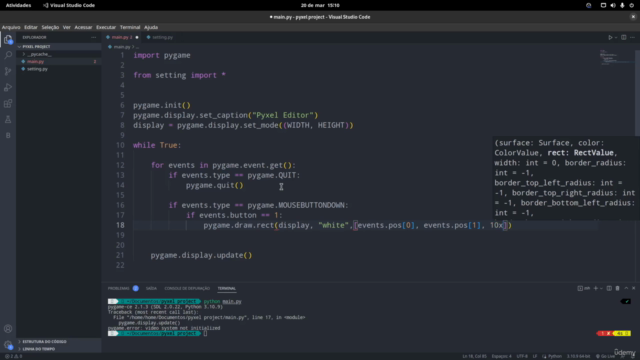Open the Explorer view in the activity bar
640x360 pixels.
click(x=8, y=39)
